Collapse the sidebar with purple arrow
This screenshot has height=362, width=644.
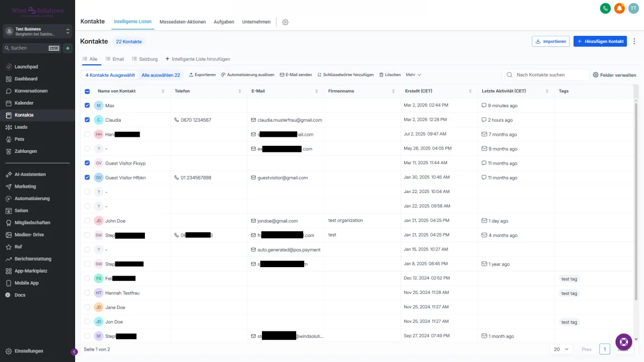click(x=75, y=352)
